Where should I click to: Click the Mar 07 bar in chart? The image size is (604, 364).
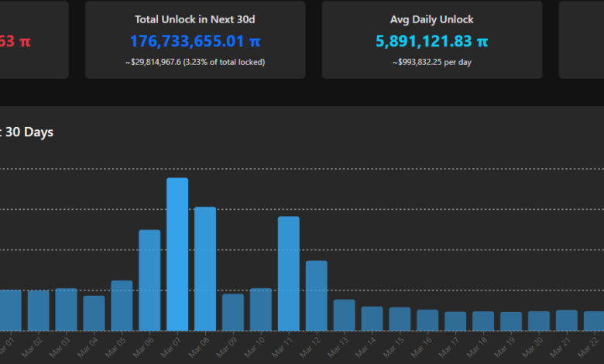pyautogui.click(x=177, y=255)
